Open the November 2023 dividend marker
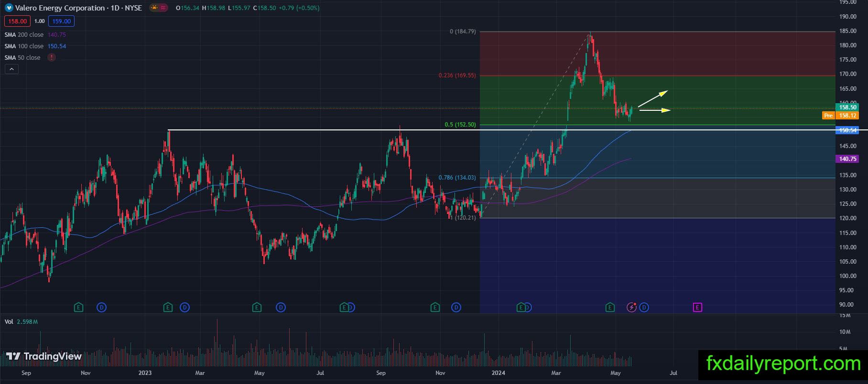This screenshot has height=384, width=868. [456, 308]
